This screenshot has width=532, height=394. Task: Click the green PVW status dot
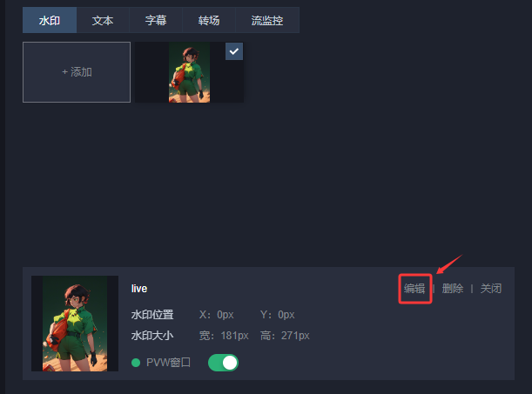tap(136, 363)
